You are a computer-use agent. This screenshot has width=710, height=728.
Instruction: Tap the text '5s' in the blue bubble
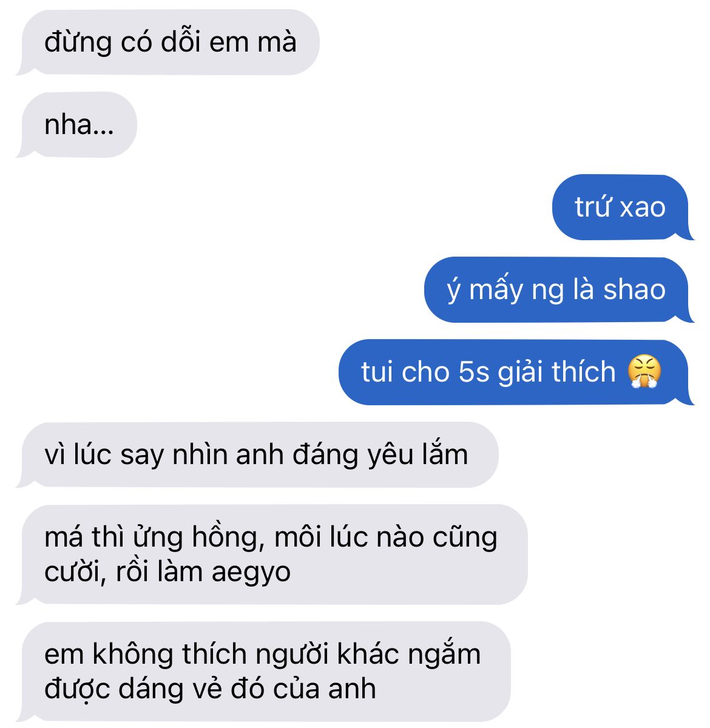pyautogui.click(x=473, y=372)
